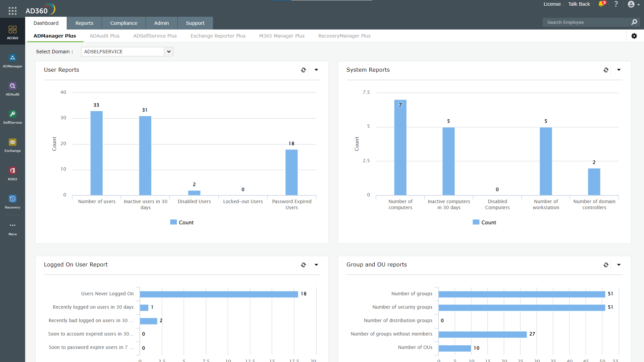Image resolution: width=644 pixels, height=362 pixels.
Task: Expand the Select Domain dropdown
Action: pos(169,52)
